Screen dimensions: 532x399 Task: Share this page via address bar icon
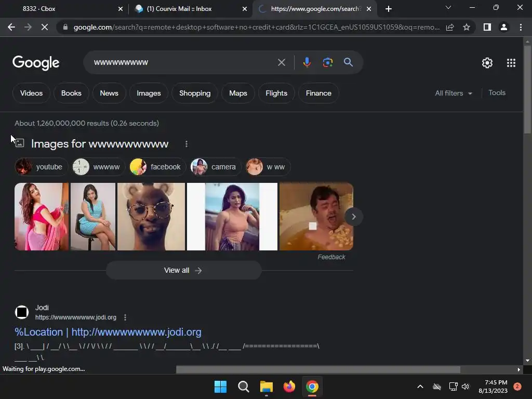450,27
